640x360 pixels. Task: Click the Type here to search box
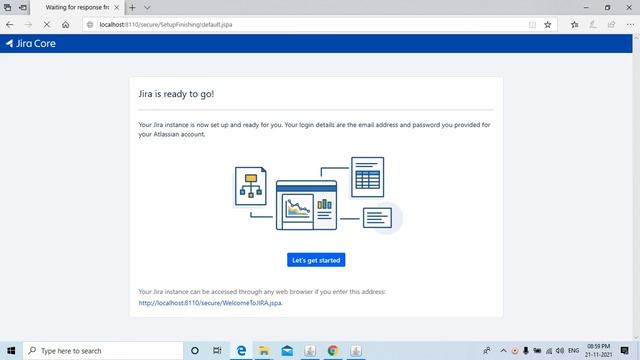tap(103, 351)
